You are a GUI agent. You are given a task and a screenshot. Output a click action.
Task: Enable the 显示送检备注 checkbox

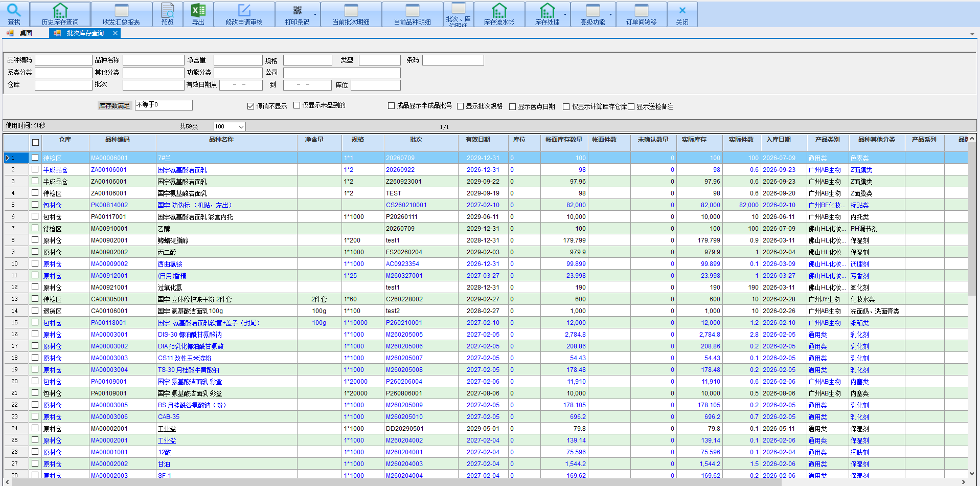point(631,107)
